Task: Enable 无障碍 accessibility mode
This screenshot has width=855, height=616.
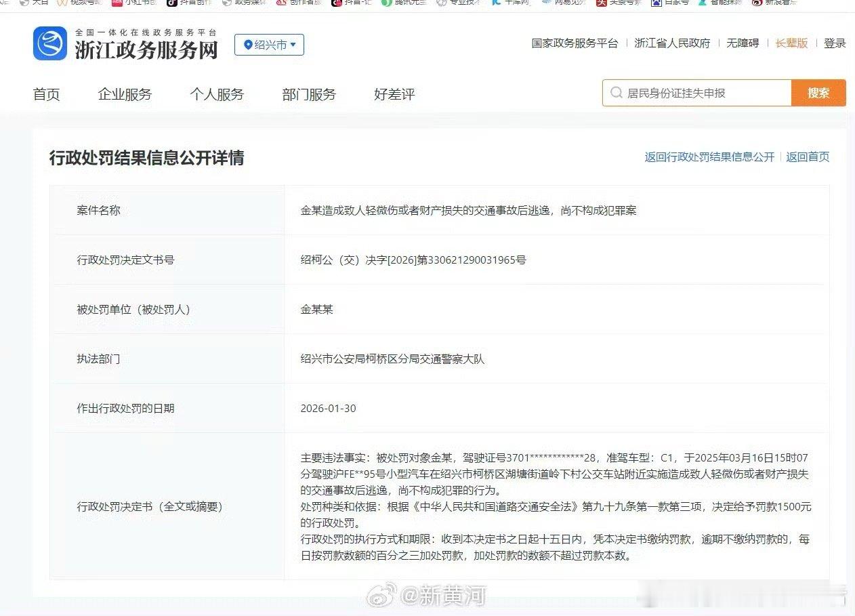Action: click(x=743, y=43)
